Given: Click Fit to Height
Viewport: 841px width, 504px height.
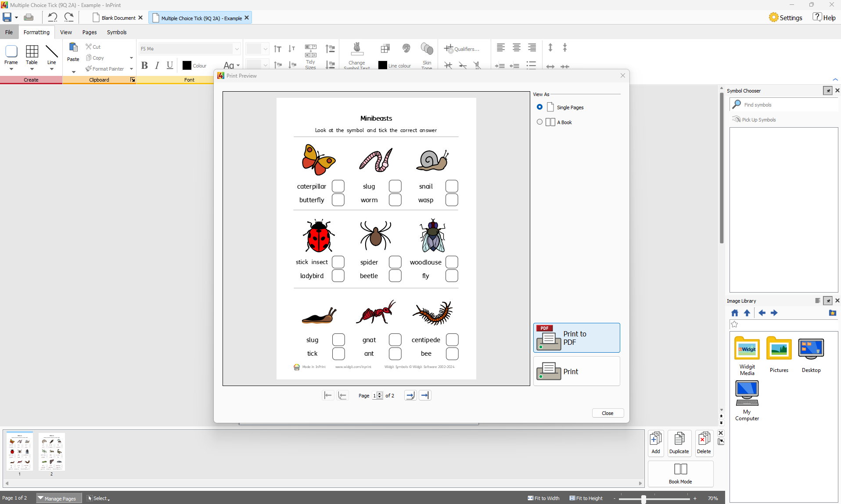Looking at the screenshot, I should point(586,498).
